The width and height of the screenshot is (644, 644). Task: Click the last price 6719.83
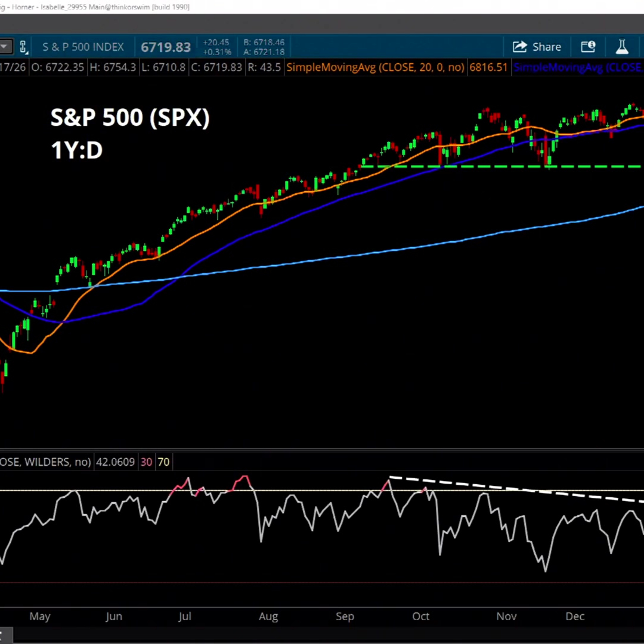(166, 47)
